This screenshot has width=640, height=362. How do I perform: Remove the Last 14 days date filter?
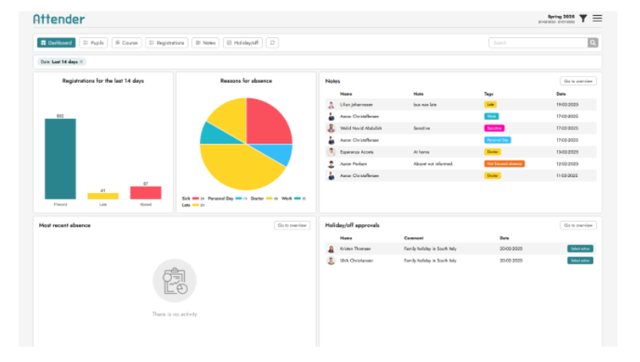[x=81, y=62]
